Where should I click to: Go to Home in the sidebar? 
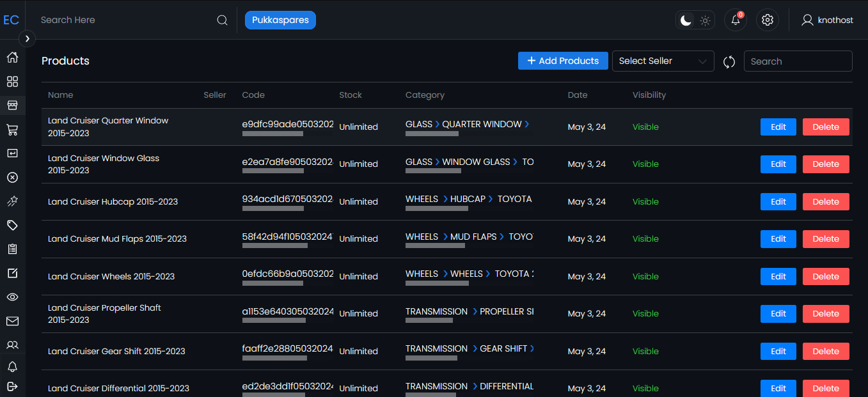(x=12, y=58)
